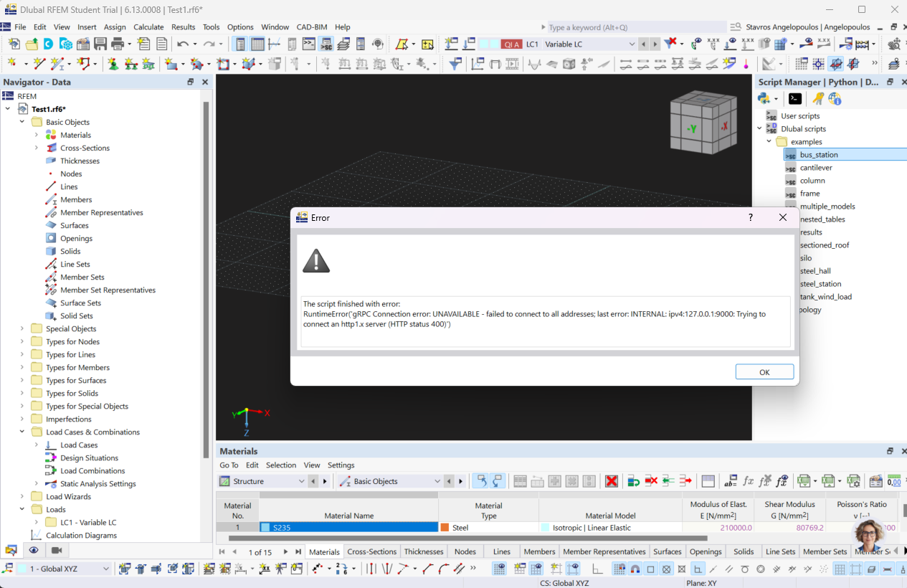The width and height of the screenshot is (907, 588).
Task: Expand the Materials tree node
Action: [x=37, y=135]
